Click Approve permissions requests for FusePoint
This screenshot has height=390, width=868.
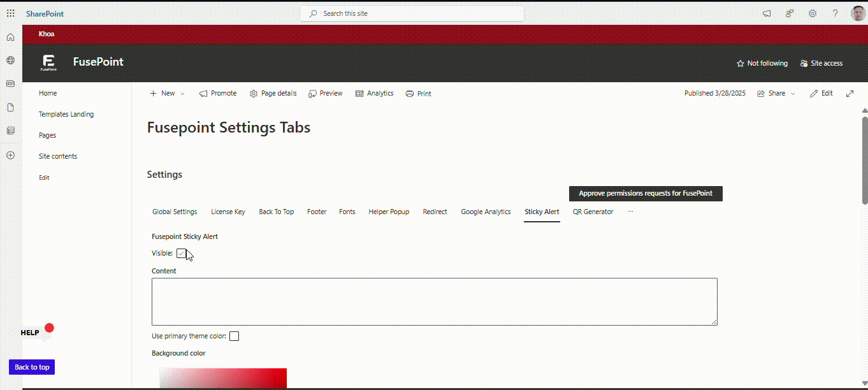coord(645,193)
